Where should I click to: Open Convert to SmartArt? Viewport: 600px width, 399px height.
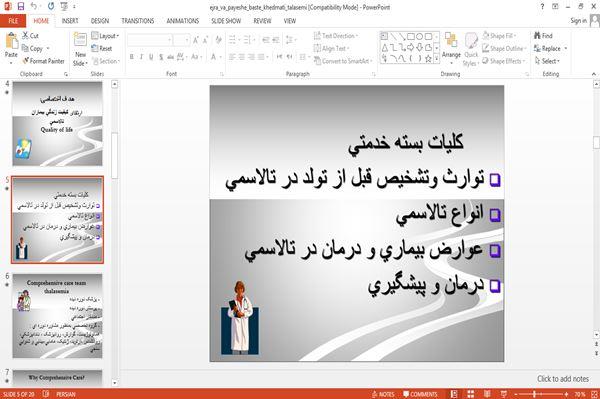click(x=343, y=61)
